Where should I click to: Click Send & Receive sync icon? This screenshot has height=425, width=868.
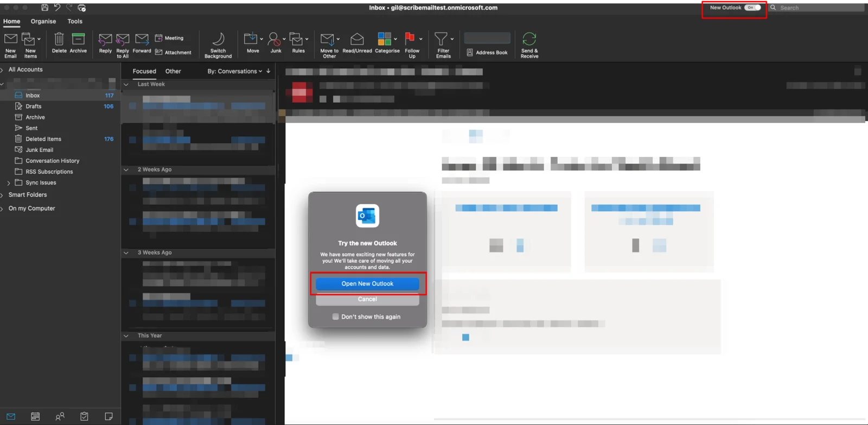coord(529,39)
